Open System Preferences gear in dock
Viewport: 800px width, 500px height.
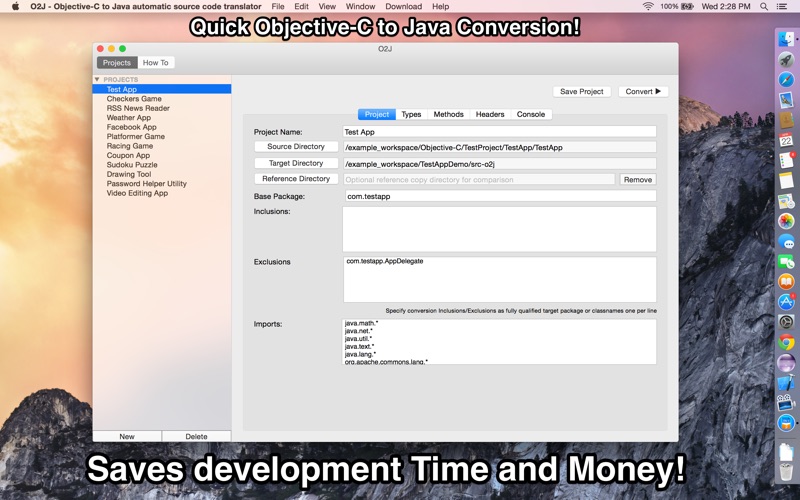click(786, 321)
